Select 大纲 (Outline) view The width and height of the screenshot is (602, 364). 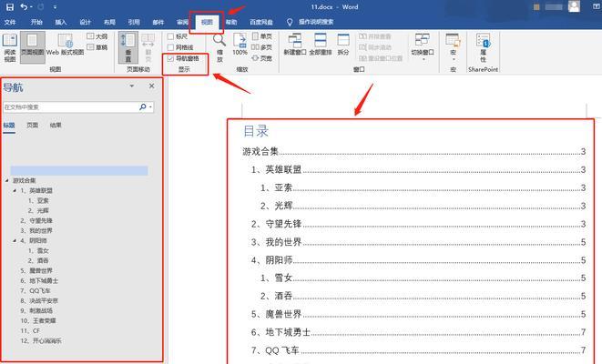pyautogui.click(x=97, y=36)
